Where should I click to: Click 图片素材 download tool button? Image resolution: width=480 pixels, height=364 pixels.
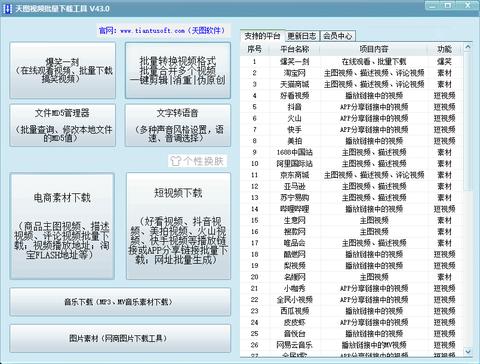point(120,338)
